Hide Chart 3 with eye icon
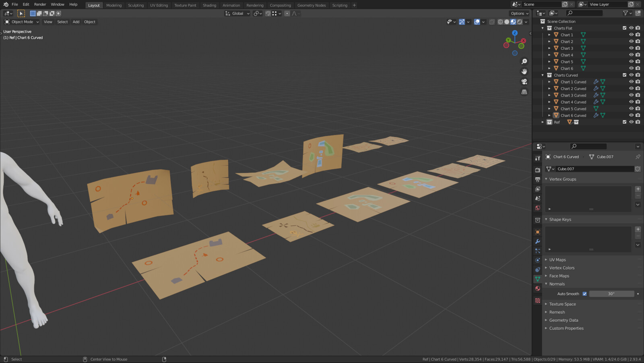The width and height of the screenshot is (644, 363). tap(631, 48)
